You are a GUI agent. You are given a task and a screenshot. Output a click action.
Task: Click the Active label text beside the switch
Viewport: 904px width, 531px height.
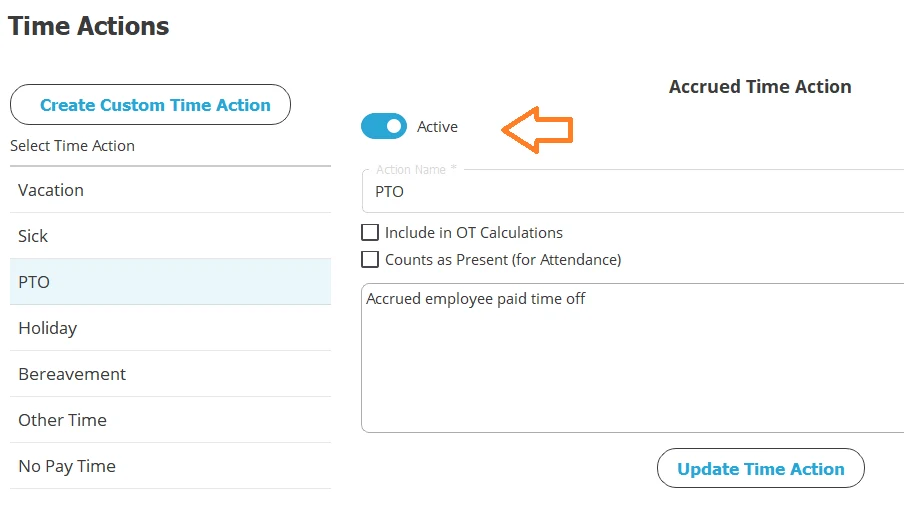[x=437, y=127]
